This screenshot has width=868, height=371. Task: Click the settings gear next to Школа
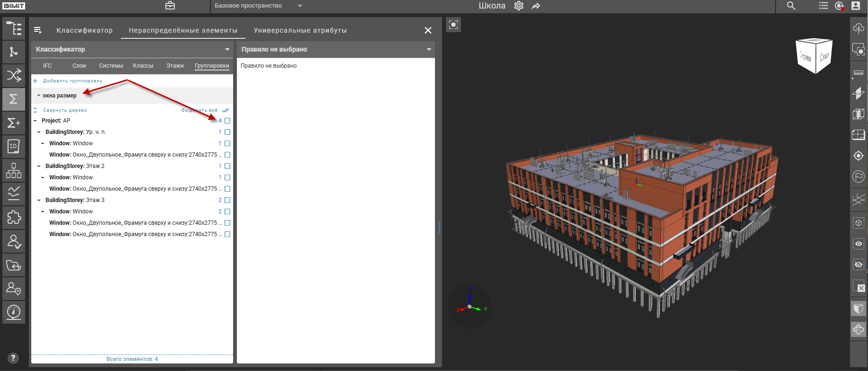pos(519,6)
